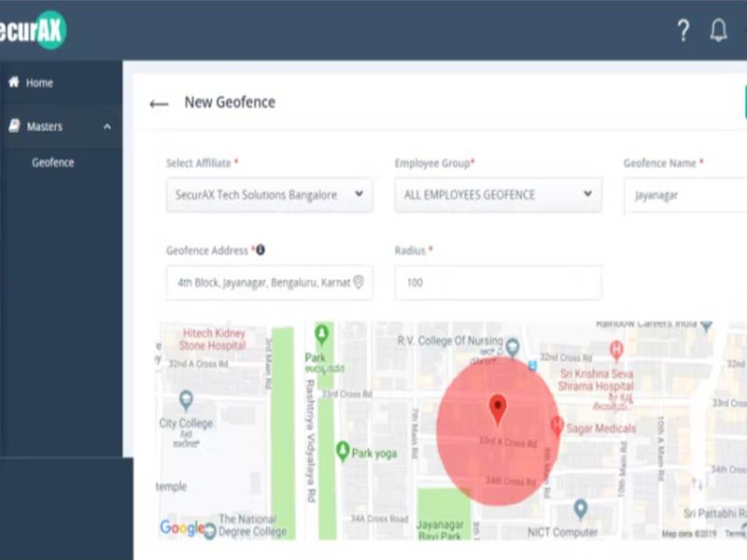Click the red geofence center marker on map
This screenshot has width=747, height=560.
pyautogui.click(x=498, y=410)
